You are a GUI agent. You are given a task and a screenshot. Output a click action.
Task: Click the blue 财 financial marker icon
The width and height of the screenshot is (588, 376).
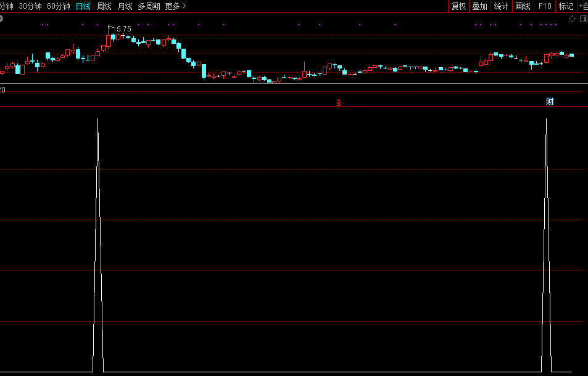click(550, 102)
